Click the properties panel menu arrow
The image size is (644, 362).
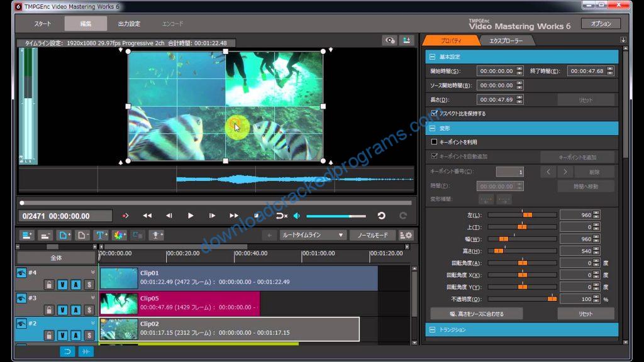[x=623, y=40]
